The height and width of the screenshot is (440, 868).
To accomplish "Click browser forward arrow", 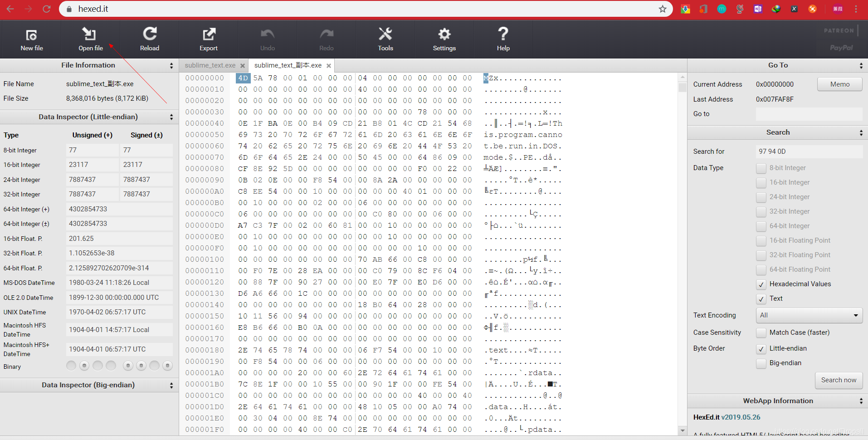I will pyautogui.click(x=28, y=9).
